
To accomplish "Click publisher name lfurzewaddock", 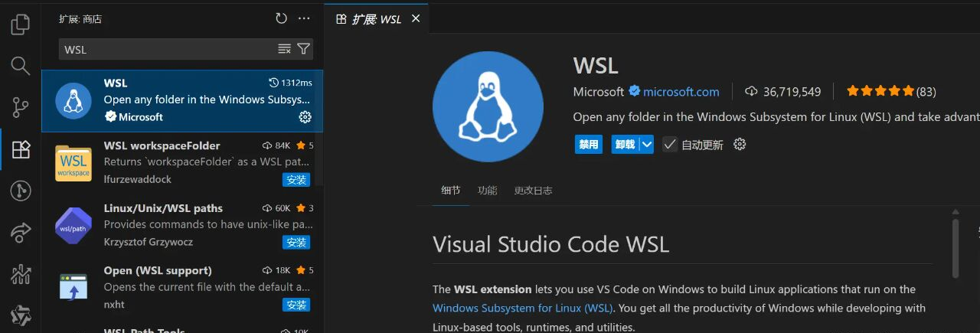I will coord(138,179).
